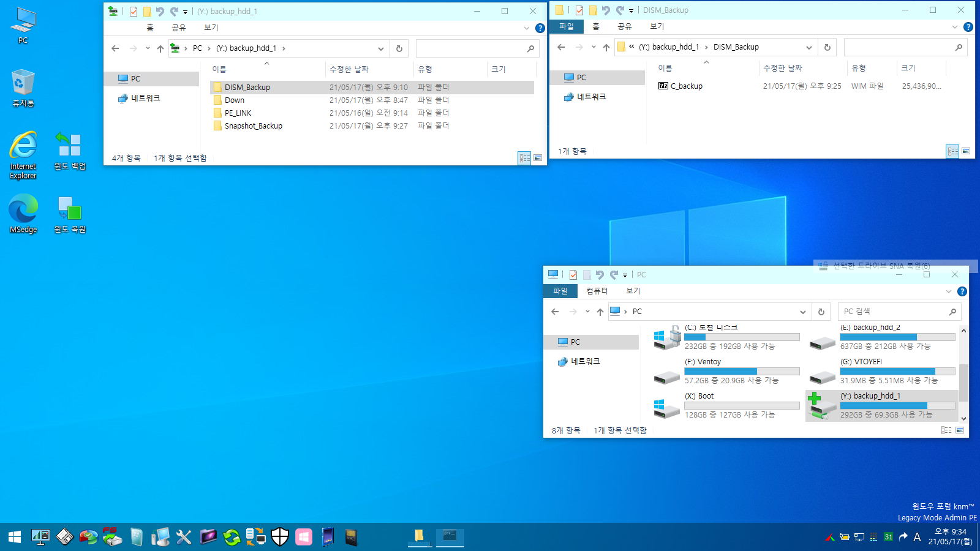Switch DISM_Backup window to details view
The width and height of the screenshot is (980, 551).
(952, 151)
